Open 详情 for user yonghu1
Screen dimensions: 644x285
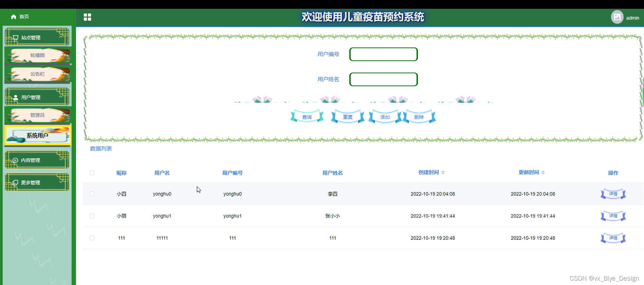point(613,216)
